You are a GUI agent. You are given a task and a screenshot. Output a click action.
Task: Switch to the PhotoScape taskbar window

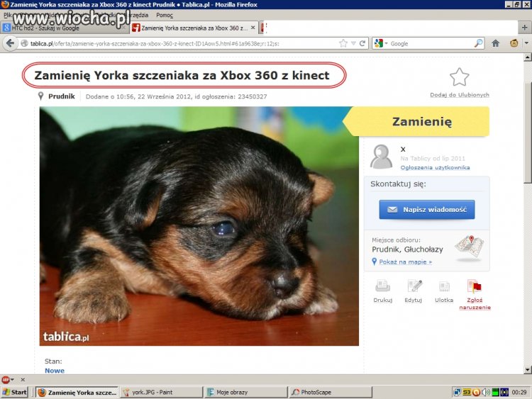(x=331, y=392)
